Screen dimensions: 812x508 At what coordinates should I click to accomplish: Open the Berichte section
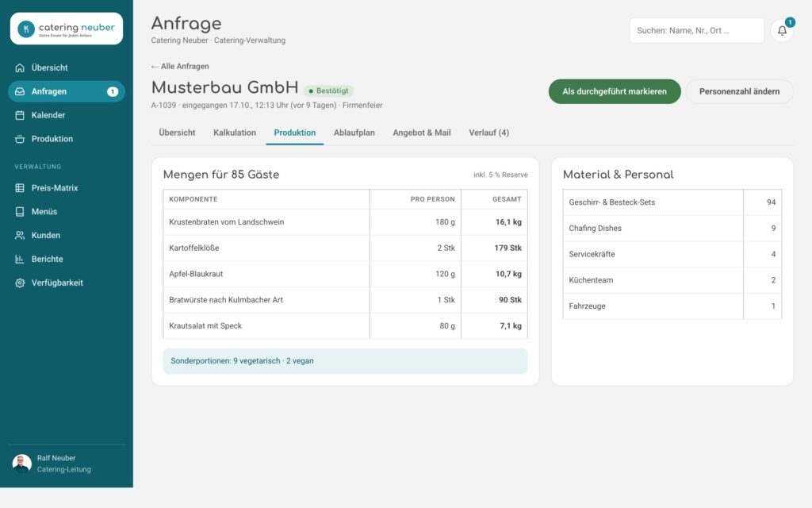[67, 260]
